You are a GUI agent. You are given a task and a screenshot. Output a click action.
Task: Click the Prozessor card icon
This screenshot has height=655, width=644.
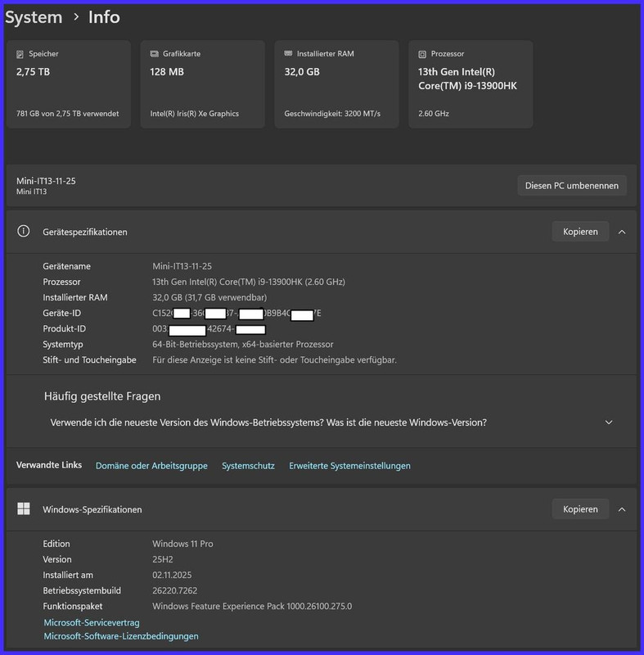422,54
